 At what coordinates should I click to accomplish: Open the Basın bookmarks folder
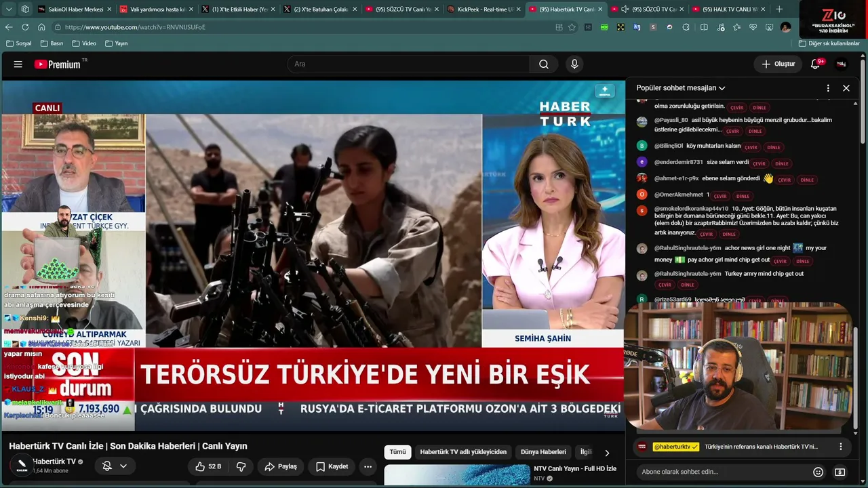click(x=52, y=43)
